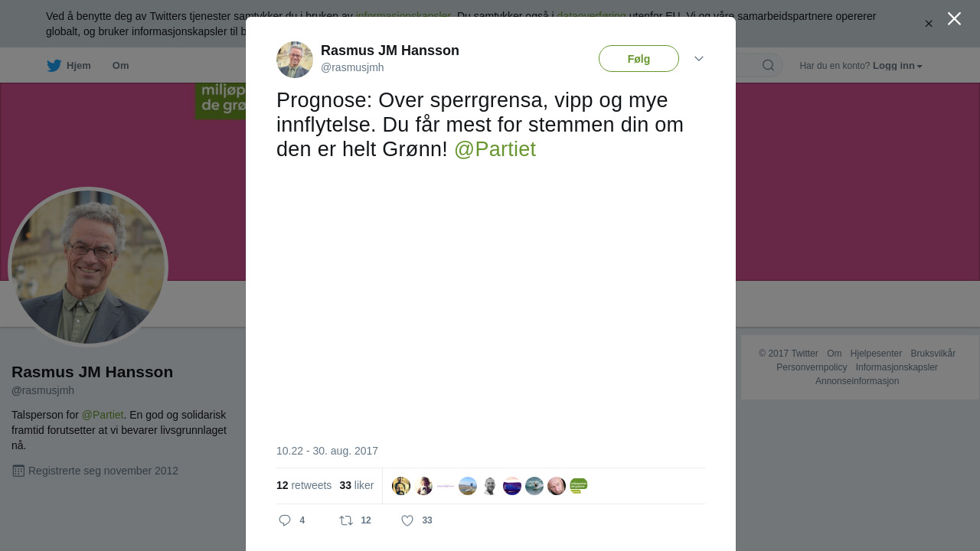
Task: Open Rasmus JM Hansson's tweet avatar
Action: [x=295, y=60]
